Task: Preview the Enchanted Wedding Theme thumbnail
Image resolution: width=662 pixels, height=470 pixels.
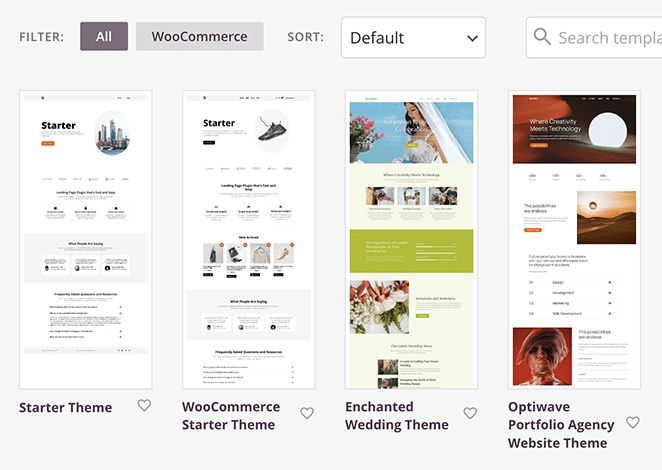Action: click(x=411, y=239)
